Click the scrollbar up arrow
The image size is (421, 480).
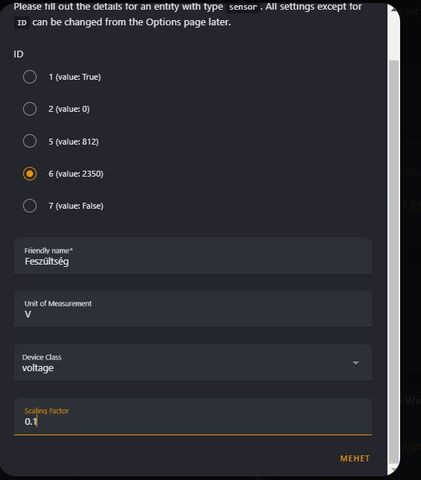pyautogui.click(x=394, y=9)
